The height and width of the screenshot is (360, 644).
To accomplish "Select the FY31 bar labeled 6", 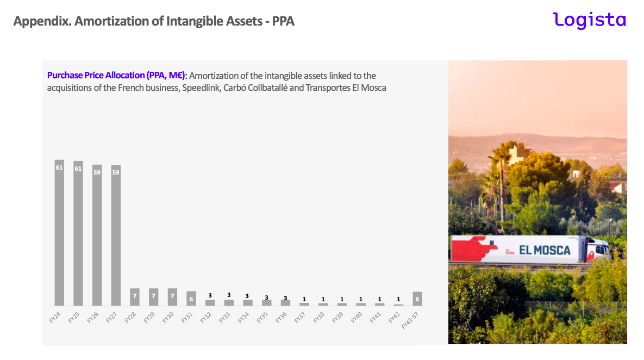I will point(191,299).
